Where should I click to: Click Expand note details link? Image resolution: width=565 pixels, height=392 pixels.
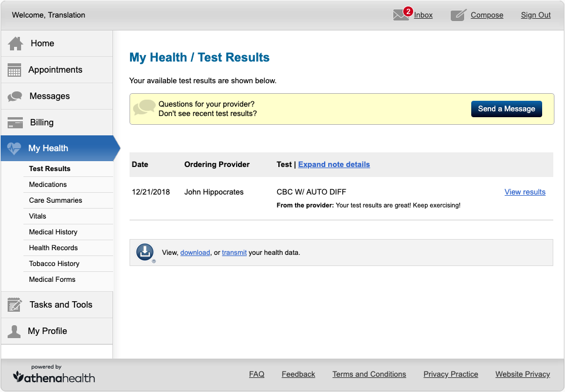[x=333, y=165]
